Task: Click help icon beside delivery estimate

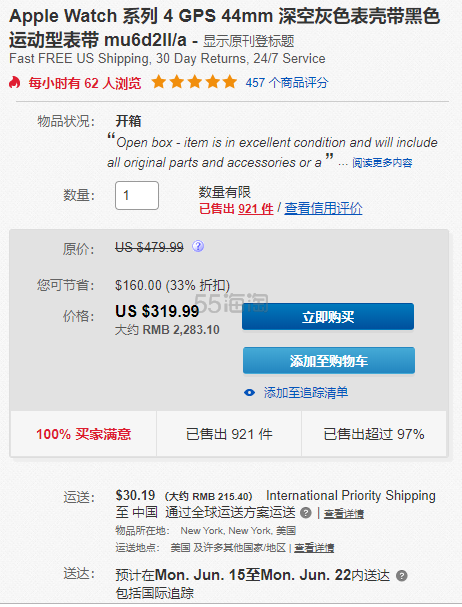Action: coord(402,576)
